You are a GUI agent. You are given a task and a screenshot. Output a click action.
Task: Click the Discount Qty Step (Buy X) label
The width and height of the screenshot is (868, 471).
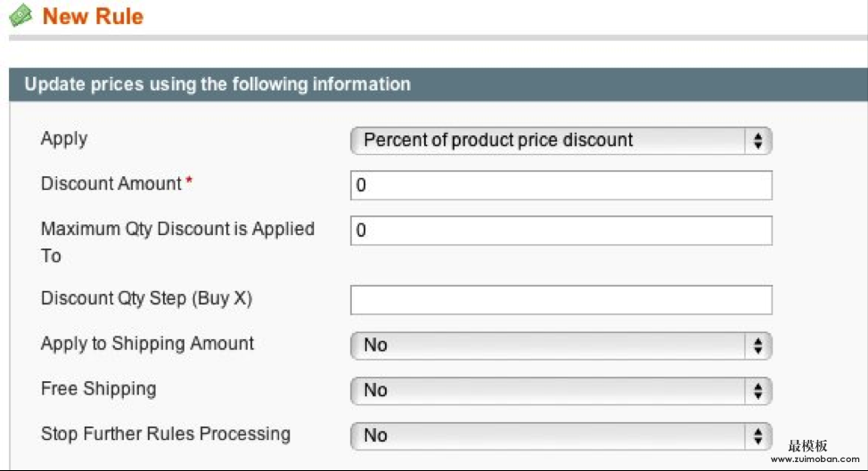tap(147, 299)
